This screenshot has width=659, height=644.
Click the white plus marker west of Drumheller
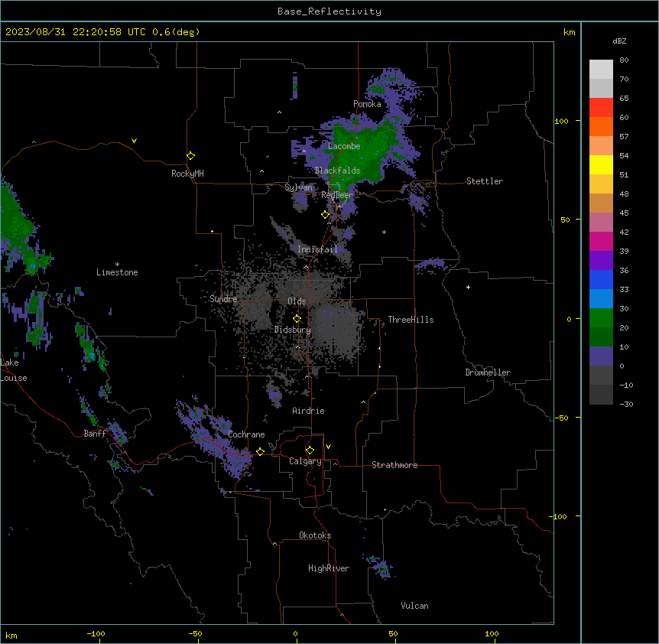point(468,287)
